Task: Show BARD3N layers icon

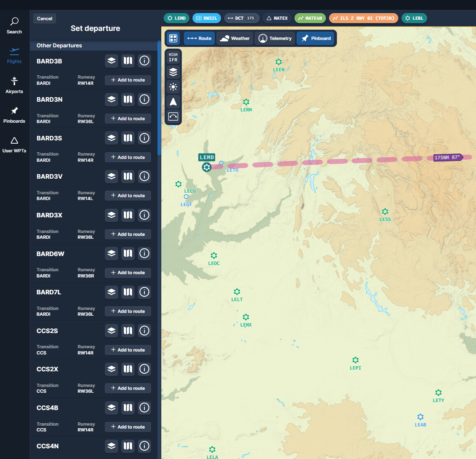Action: (111, 99)
